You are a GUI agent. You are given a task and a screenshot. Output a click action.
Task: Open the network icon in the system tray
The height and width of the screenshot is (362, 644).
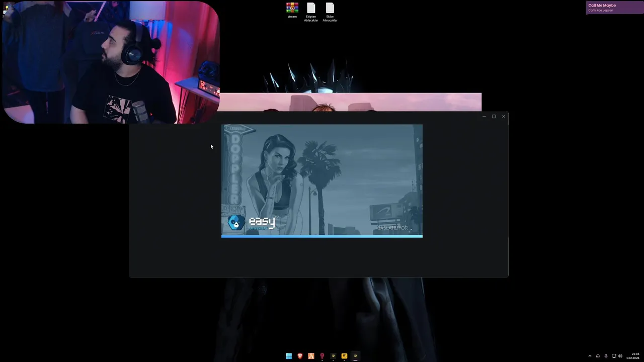(614, 356)
